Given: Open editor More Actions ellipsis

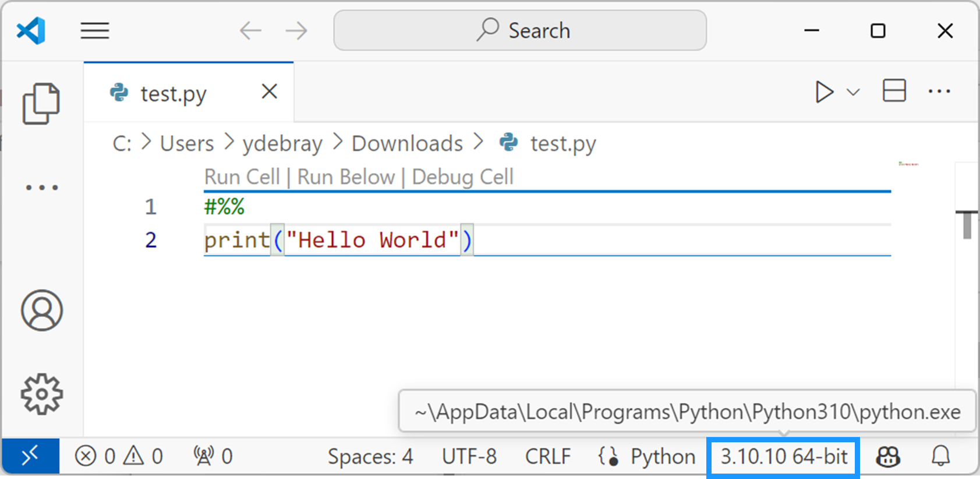Looking at the screenshot, I should click(x=939, y=91).
